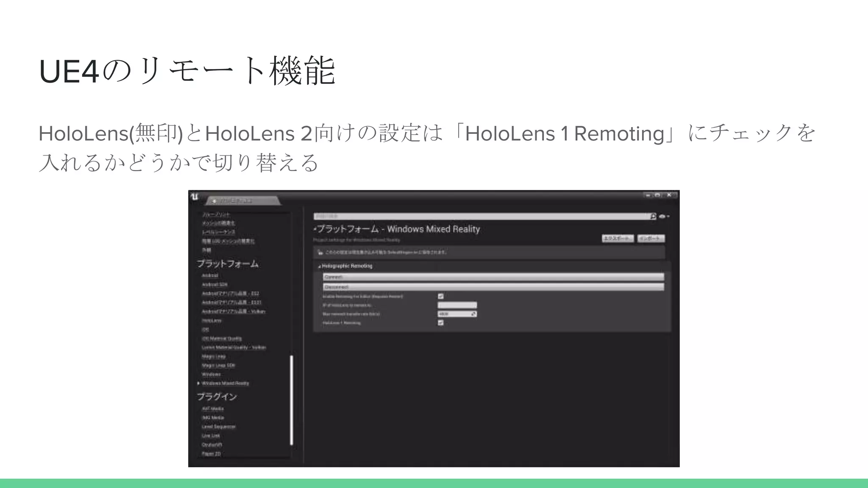Maximize the project settings window

point(657,195)
